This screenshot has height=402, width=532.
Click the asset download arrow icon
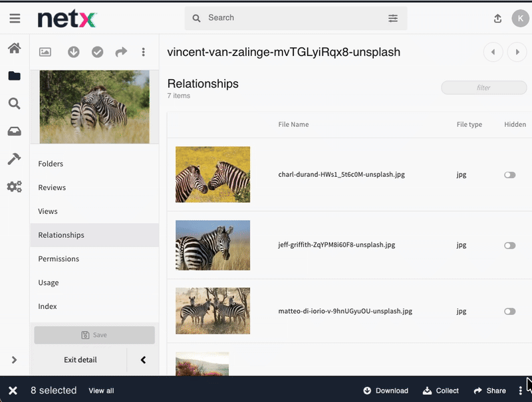74,52
